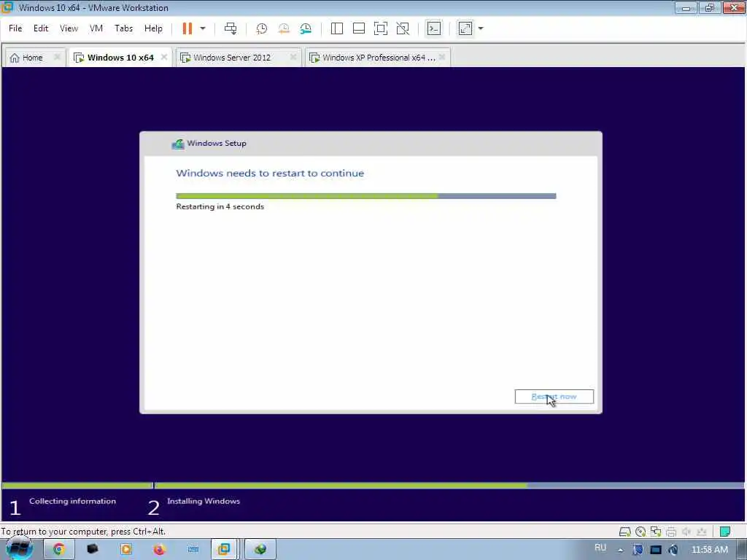Expand the stretch guest dropdown arrow
This screenshot has width=747, height=560.
pos(481,28)
